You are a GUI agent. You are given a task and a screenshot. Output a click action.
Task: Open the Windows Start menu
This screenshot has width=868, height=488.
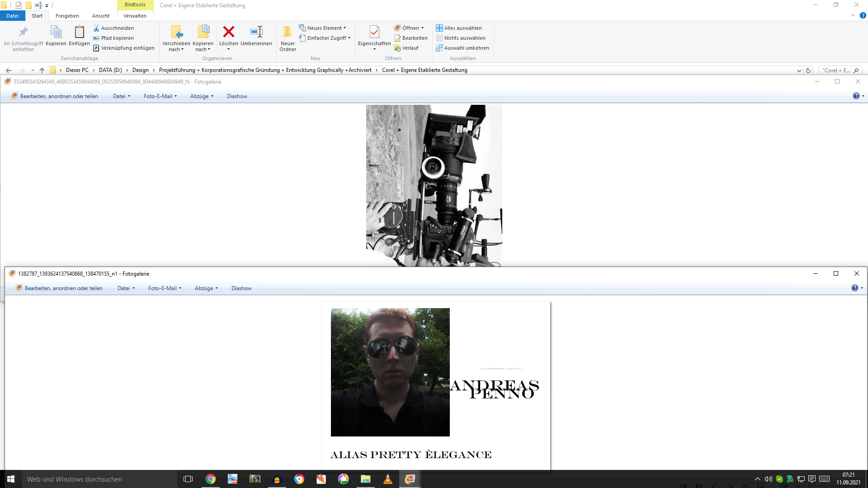tap(11, 479)
